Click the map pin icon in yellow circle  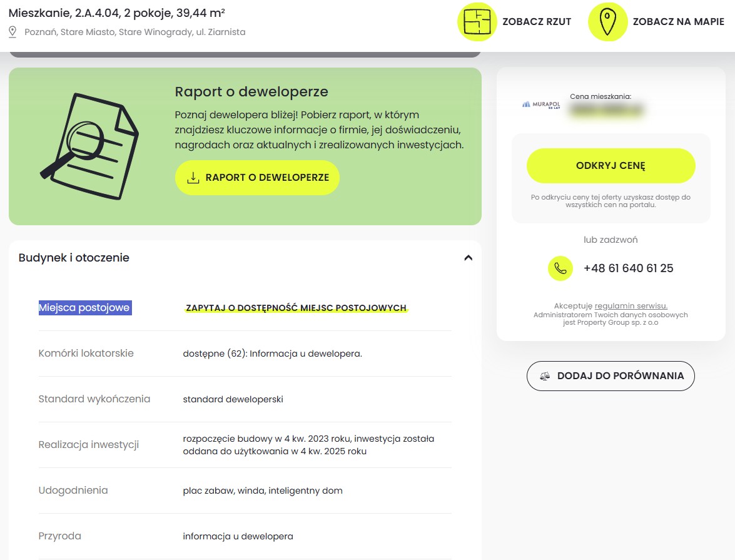point(607,22)
